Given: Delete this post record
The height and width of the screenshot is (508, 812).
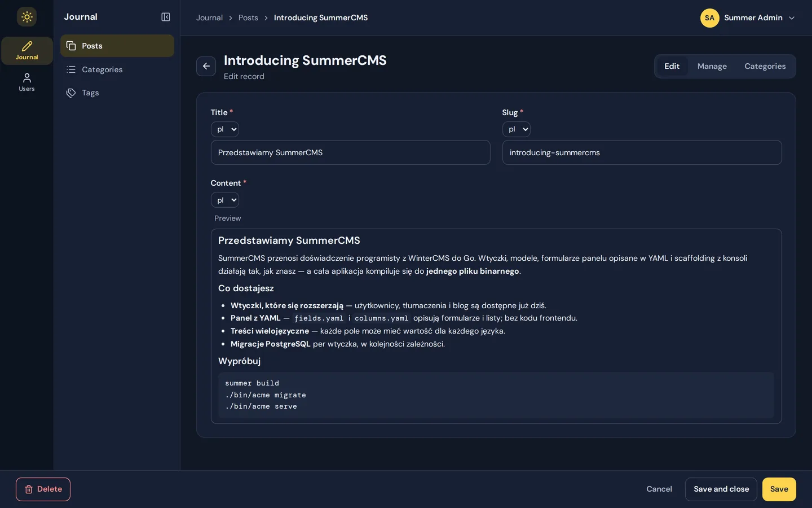Looking at the screenshot, I should [x=43, y=489].
